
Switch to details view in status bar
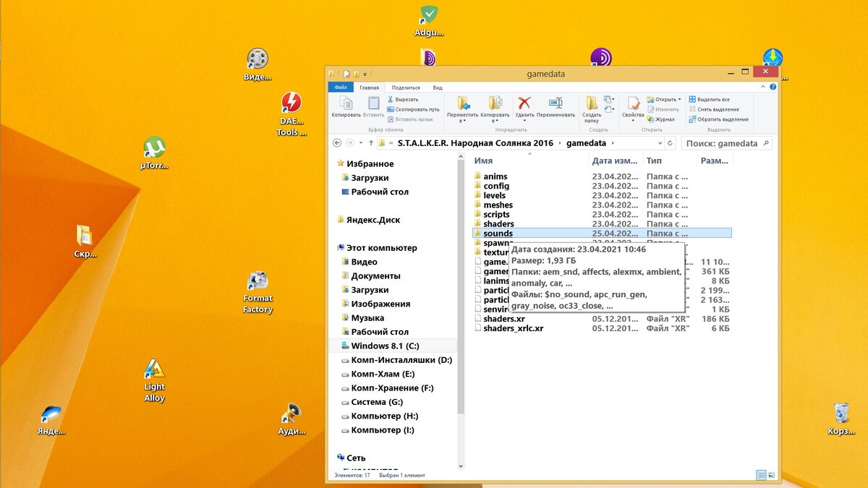point(761,475)
